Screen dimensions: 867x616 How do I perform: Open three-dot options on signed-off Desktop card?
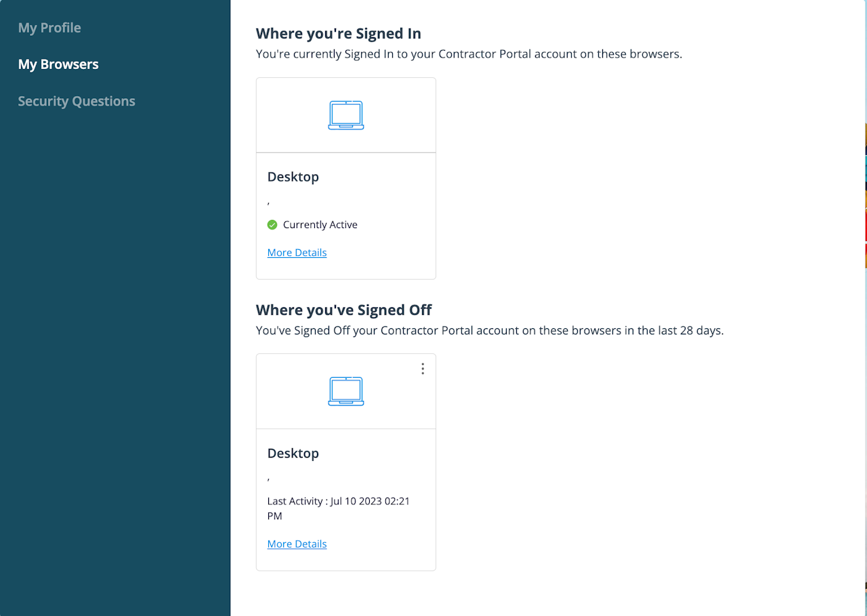tap(423, 368)
